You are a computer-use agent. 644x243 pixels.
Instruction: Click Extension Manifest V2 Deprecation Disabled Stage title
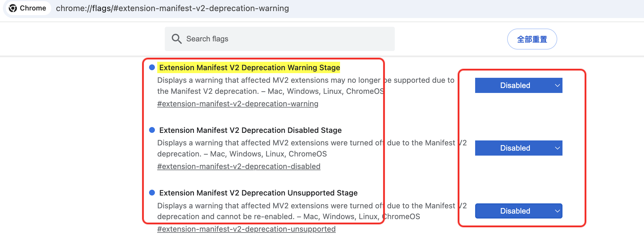[x=250, y=130]
